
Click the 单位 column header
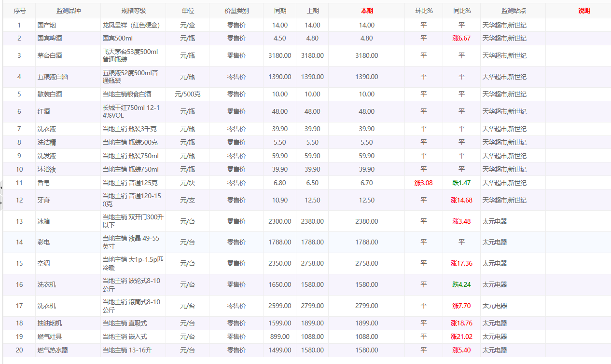click(188, 11)
